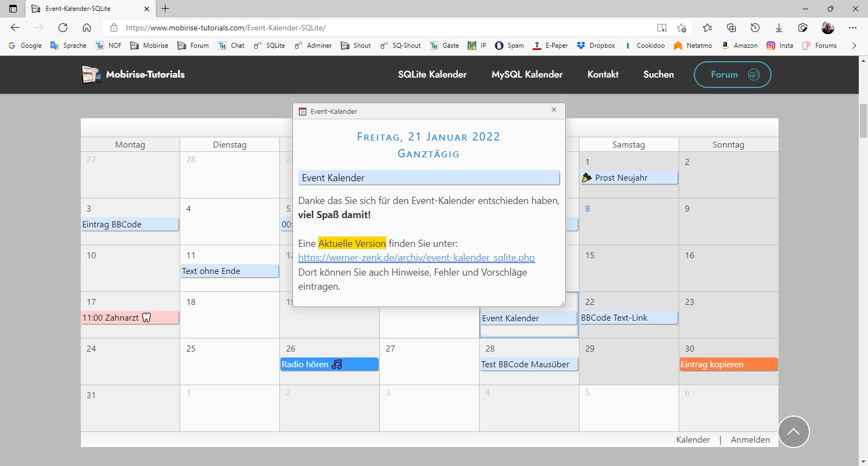
Task: Select the orange Eintrag kopieren event
Action: [728, 365]
